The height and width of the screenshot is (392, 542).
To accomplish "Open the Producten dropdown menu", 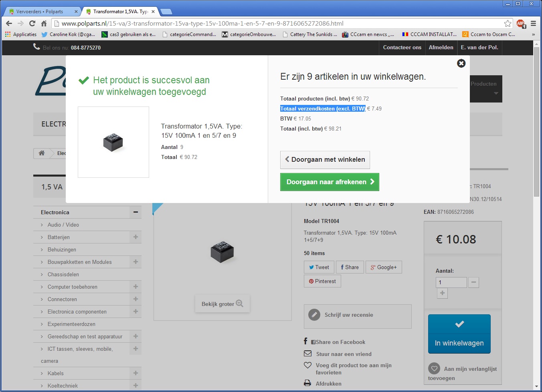I will (x=486, y=89).
